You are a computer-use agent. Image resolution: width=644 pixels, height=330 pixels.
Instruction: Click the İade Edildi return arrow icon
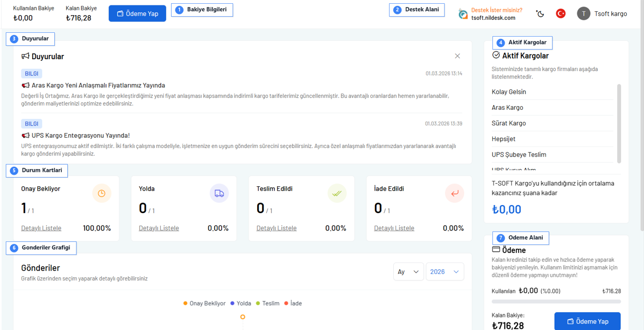tap(455, 193)
